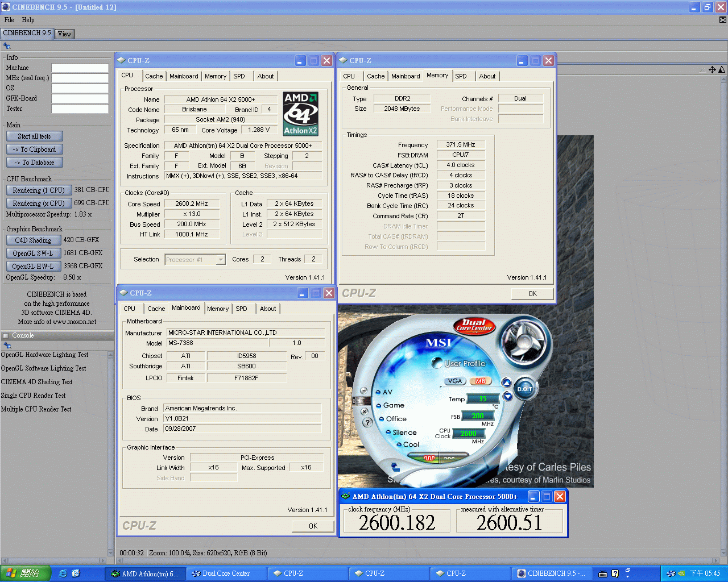Click the minimize minus icon on Dual Core Center

[x=363, y=390]
